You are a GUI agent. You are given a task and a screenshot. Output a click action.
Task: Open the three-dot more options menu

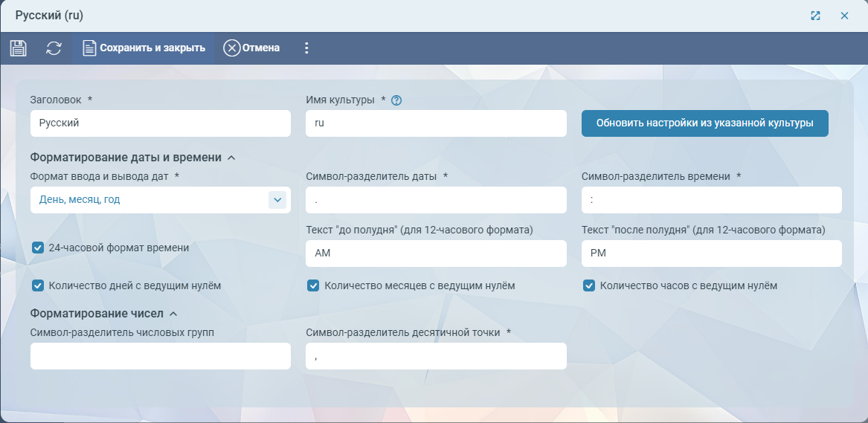click(x=306, y=48)
